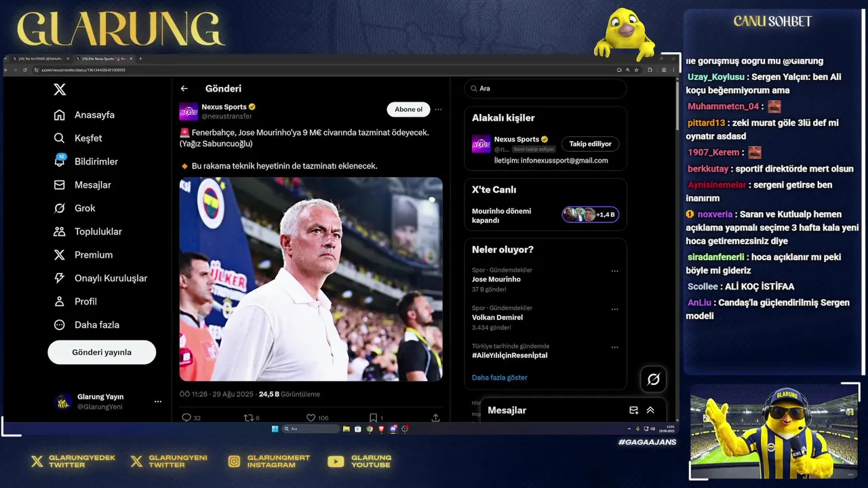Open Onaylı Kuruluşlar page

tap(100, 279)
